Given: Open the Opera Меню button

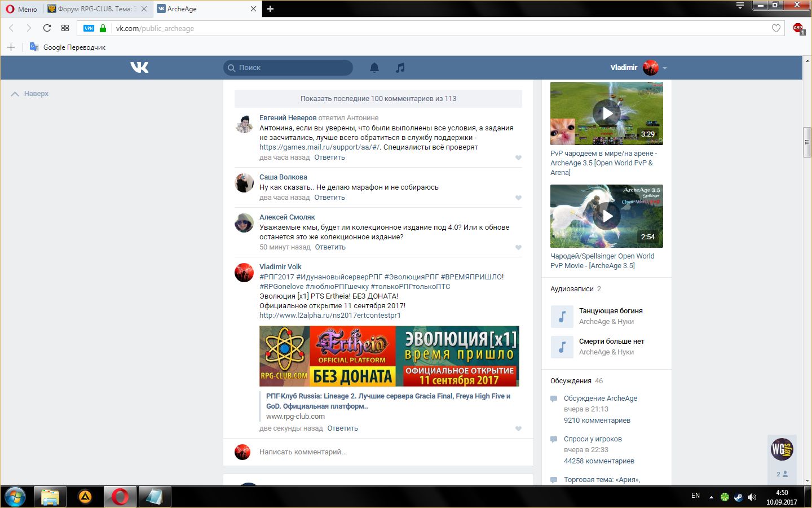Looking at the screenshot, I should click(21, 9).
